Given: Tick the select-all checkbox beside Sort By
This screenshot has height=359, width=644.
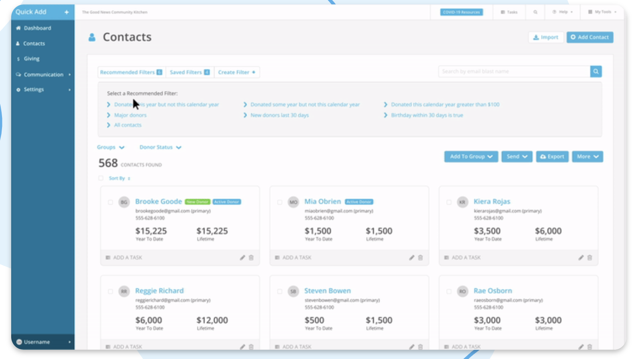Looking at the screenshot, I should click(x=101, y=178).
